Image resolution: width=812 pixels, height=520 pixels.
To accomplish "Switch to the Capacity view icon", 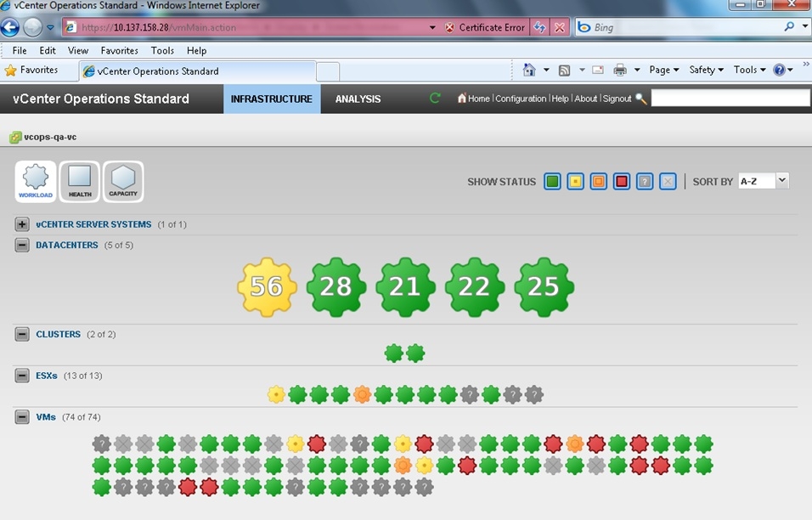I will coord(123,181).
